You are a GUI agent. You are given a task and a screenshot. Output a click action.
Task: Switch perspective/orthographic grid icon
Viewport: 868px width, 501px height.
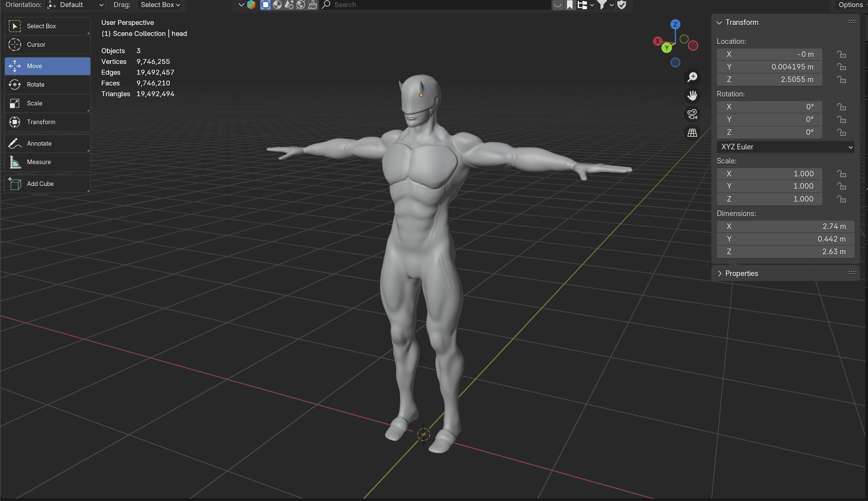[692, 133]
